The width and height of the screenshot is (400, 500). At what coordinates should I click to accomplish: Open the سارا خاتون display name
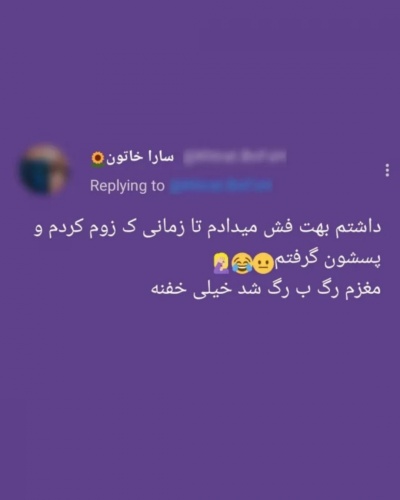point(140,158)
